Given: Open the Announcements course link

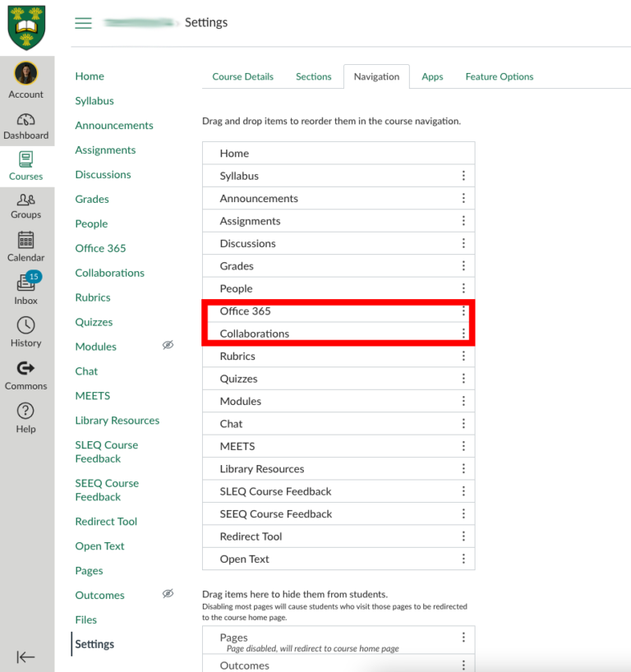Looking at the screenshot, I should click(x=114, y=126).
